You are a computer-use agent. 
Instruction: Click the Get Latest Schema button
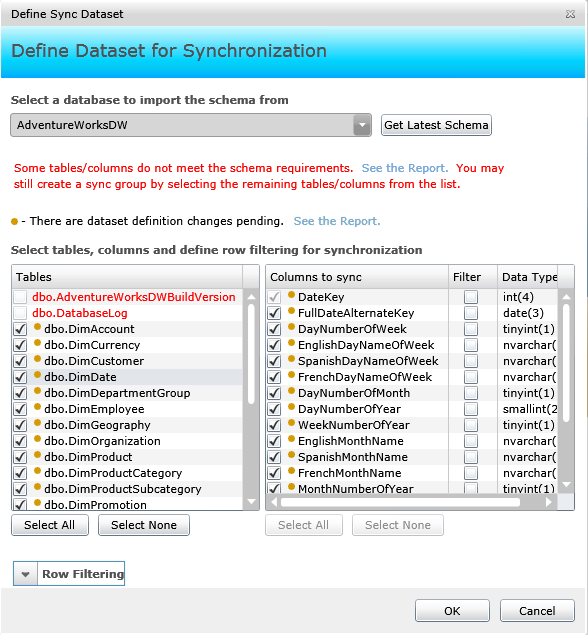436,125
